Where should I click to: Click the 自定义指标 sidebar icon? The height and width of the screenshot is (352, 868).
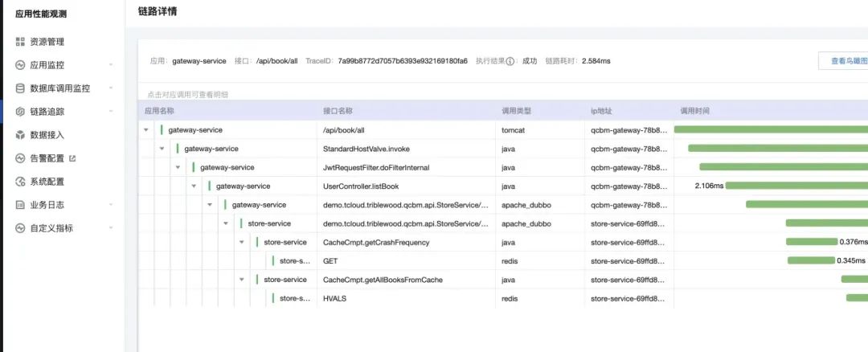tap(20, 228)
